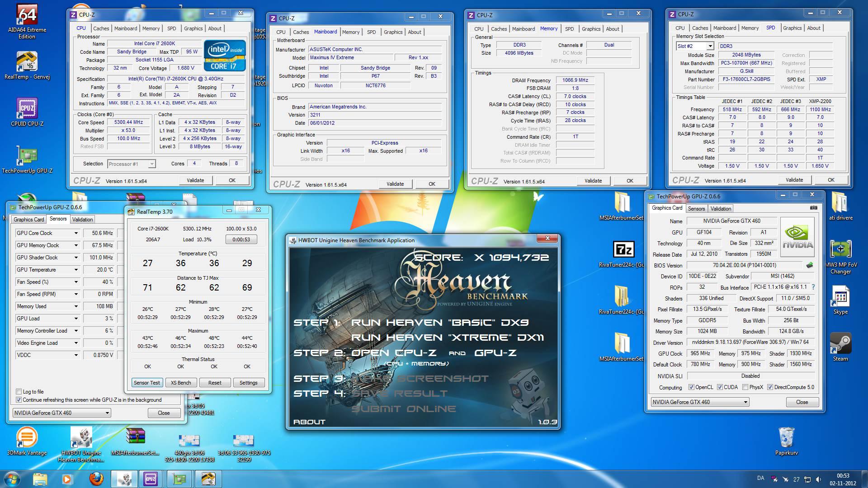This screenshot has height=488, width=868.
Task: Click Bus Interface question mark in GPU-Z
Action: coord(813,287)
